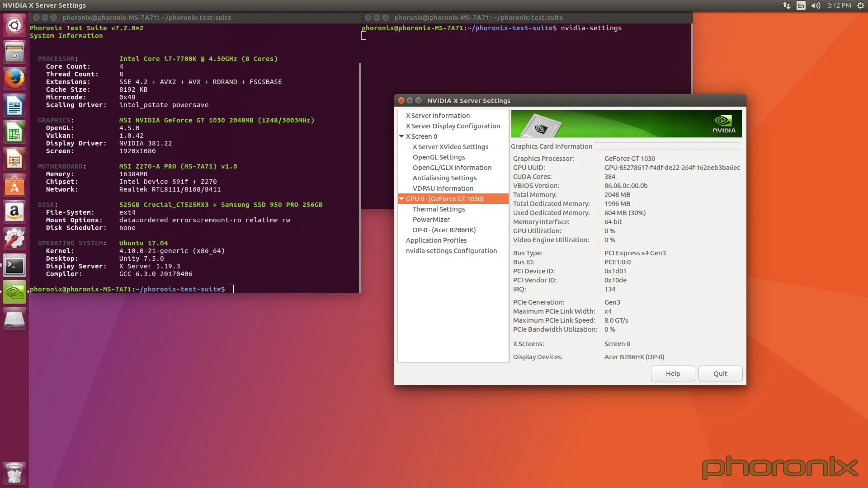
Task: Open the sound volume indicator
Action: tap(816, 5)
